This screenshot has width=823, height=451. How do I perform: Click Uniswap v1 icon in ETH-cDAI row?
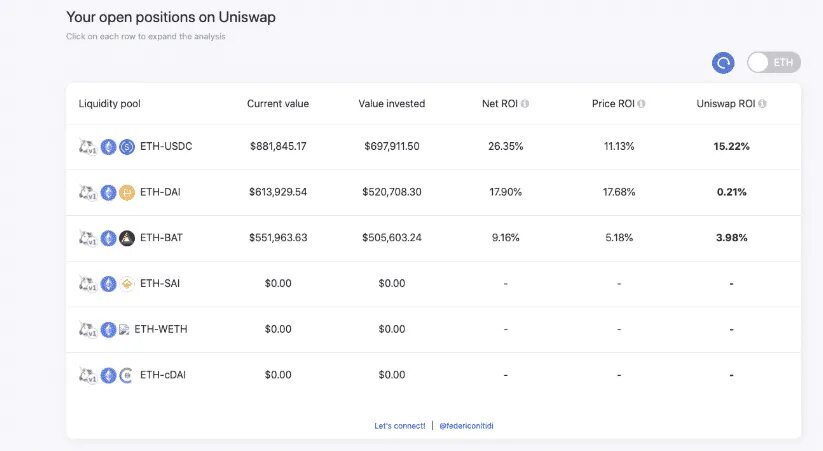click(x=88, y=375)
